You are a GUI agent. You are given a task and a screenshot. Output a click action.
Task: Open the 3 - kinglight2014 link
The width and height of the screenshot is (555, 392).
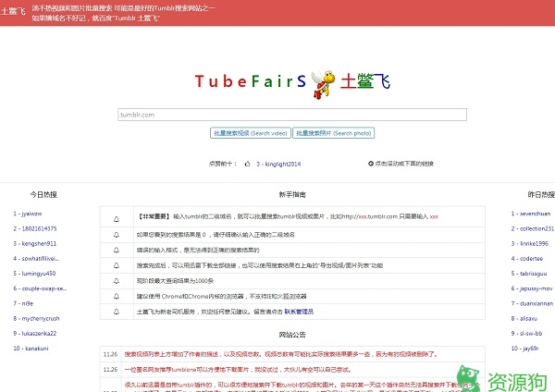point(278,164)
